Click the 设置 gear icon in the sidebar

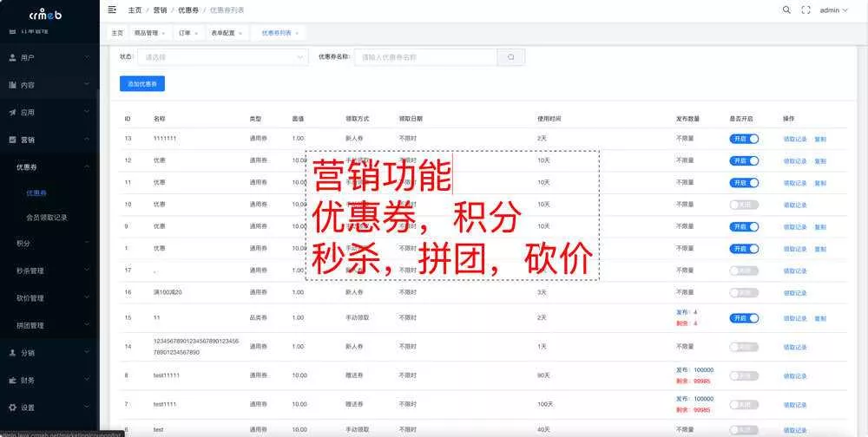[13, 408]
